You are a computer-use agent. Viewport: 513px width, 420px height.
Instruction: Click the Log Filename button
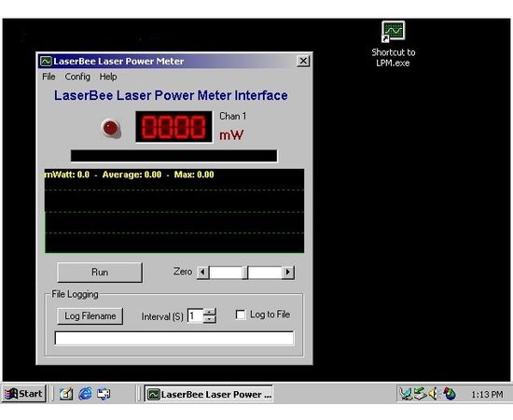coord(90,315)
